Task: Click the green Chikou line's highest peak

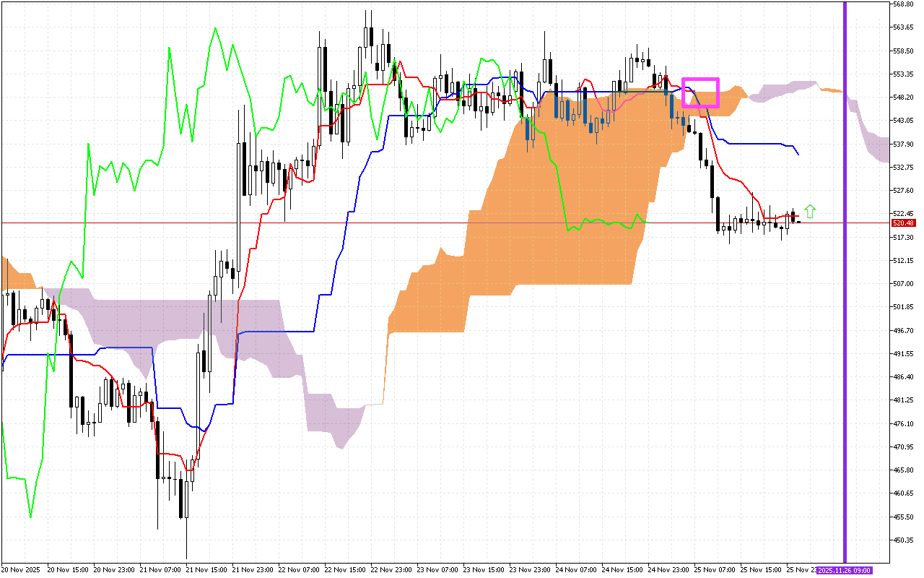Action: pos(214,29)
